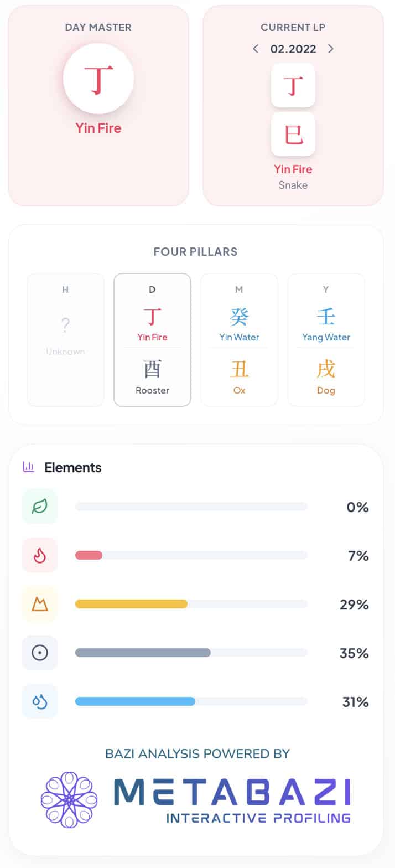Screen dimensions: 395x868
Task: Select the Month pillar Ox card
Action: [239, 340]
